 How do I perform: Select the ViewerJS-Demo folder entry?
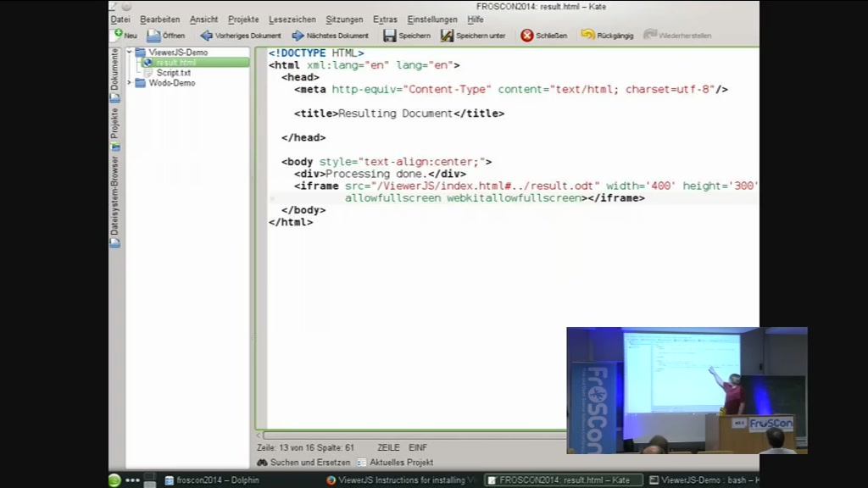point(178,52)
